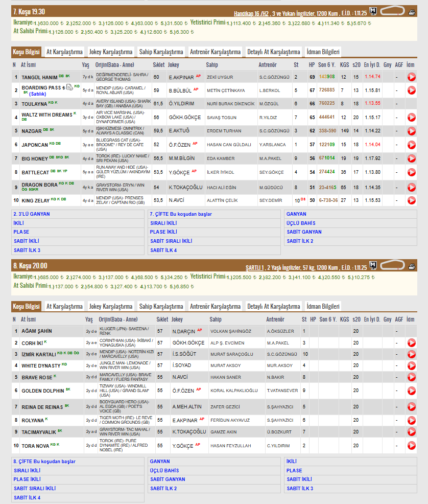Viewport: 428px width, 504px height.
Task: Play training video for ROLYANA
Action: click(411, 421)
